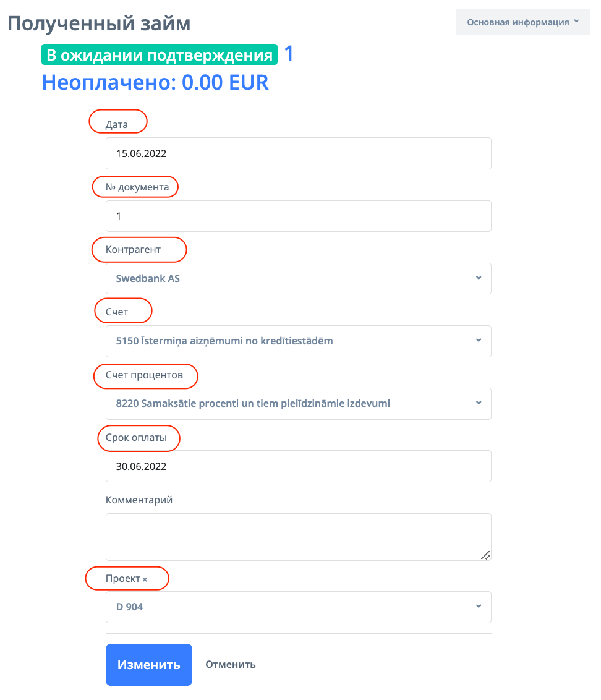Open the Основная информация dropdown
This screenshot has height=700, width=601.
pyautogui.click(x=522, y=22)
